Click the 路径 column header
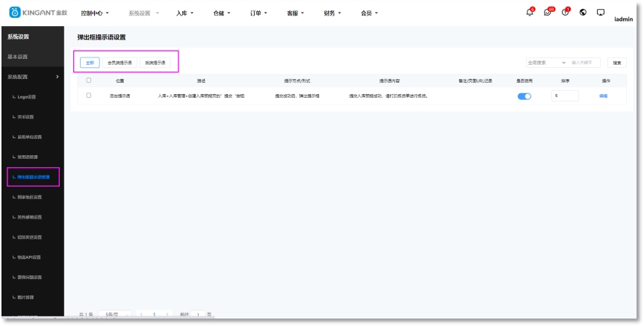The width and height of the screenshot is (644, 326). (x=201, y=81)
